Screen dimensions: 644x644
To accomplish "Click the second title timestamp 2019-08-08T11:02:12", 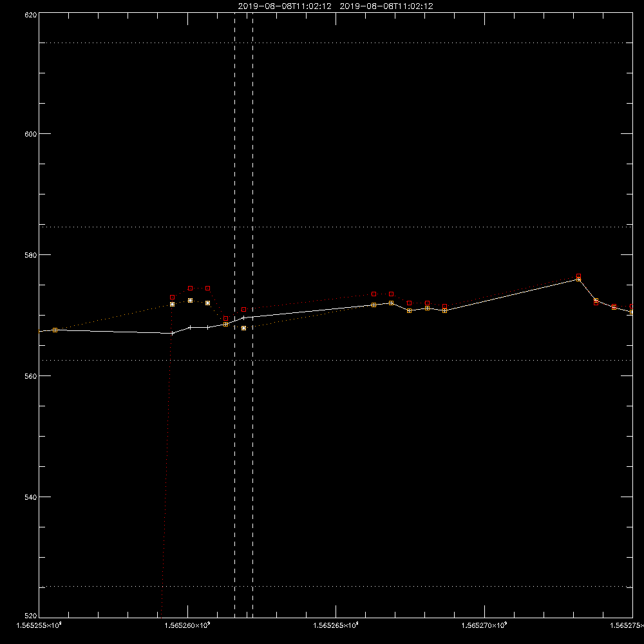I will tap(386, 6).
